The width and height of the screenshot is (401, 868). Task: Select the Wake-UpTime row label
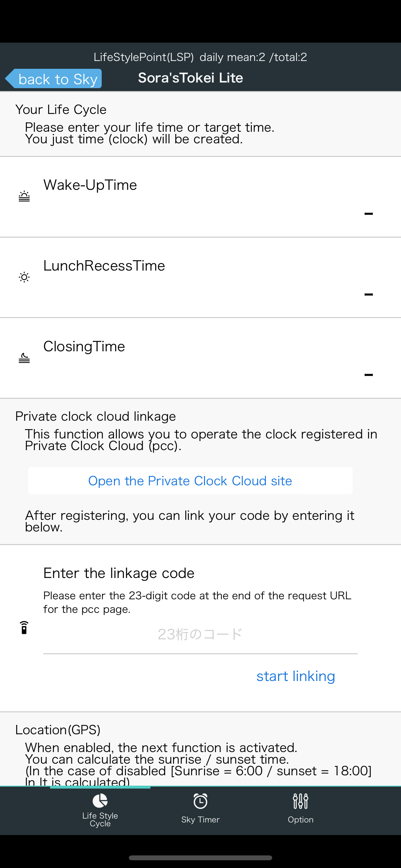pyautogui.click(x=90, y=185)
